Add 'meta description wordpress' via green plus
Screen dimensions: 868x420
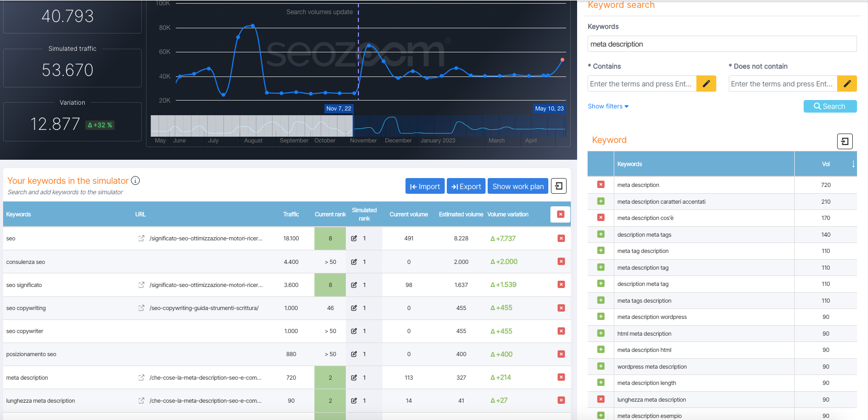coord(601,316)
